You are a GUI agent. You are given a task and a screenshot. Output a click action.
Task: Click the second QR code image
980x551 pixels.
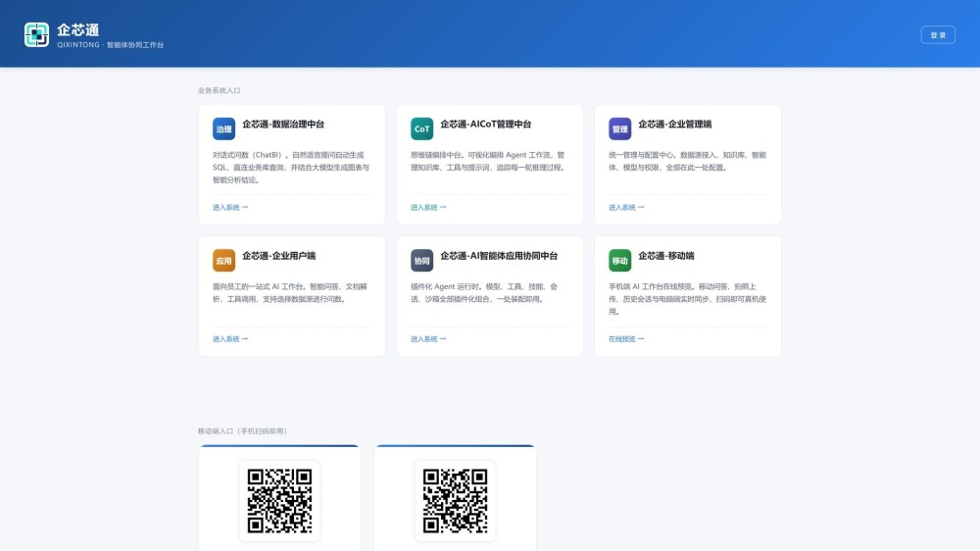(455, 501)
